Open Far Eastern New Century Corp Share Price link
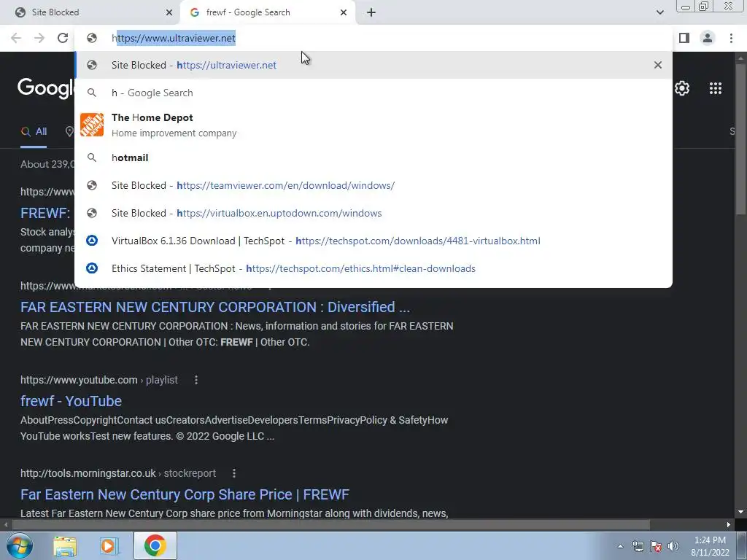Viewport: 747px width, 560px height. click(x=185, y=494)
